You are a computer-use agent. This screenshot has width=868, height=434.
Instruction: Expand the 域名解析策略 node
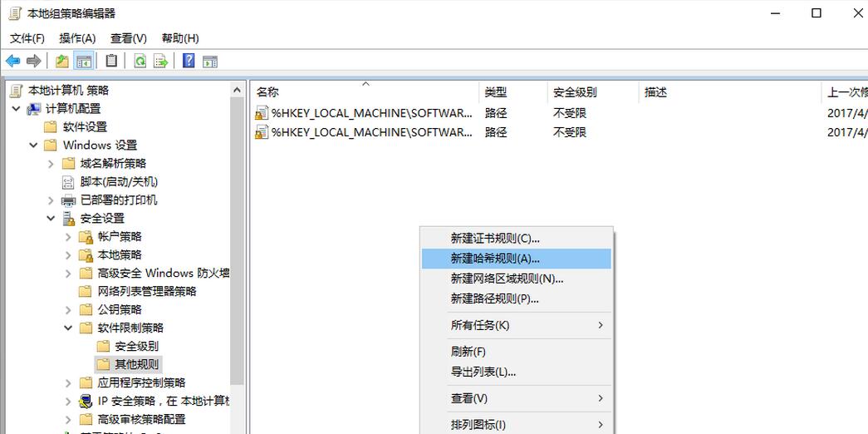pos(51,164)
